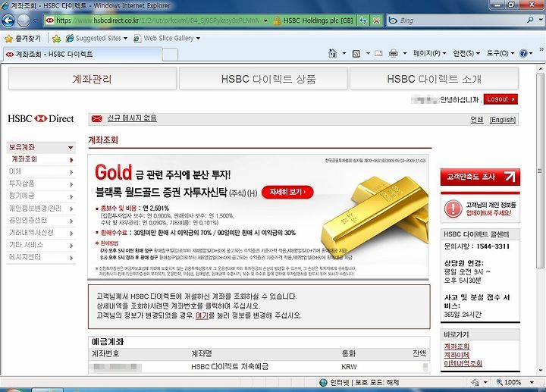Open the 즐겨찾기 favorites star button
Screen dimensions: 546x392
pyautogui.click(x=23, y=39)
